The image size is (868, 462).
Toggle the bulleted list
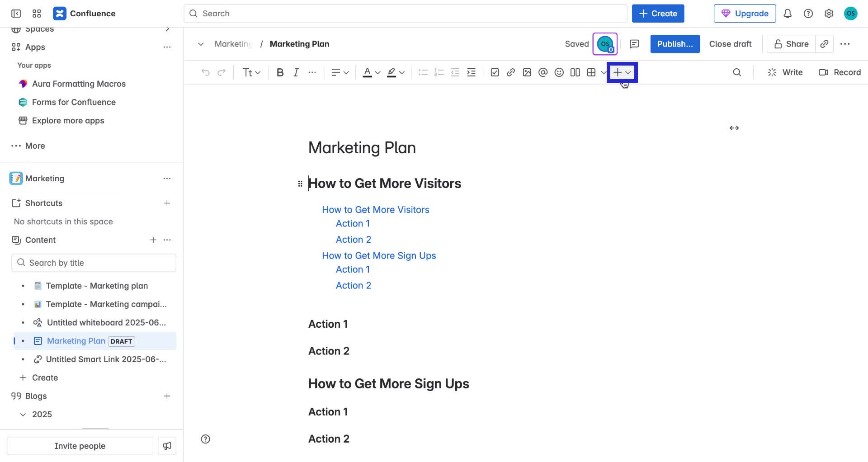click(x=423, y=72)
